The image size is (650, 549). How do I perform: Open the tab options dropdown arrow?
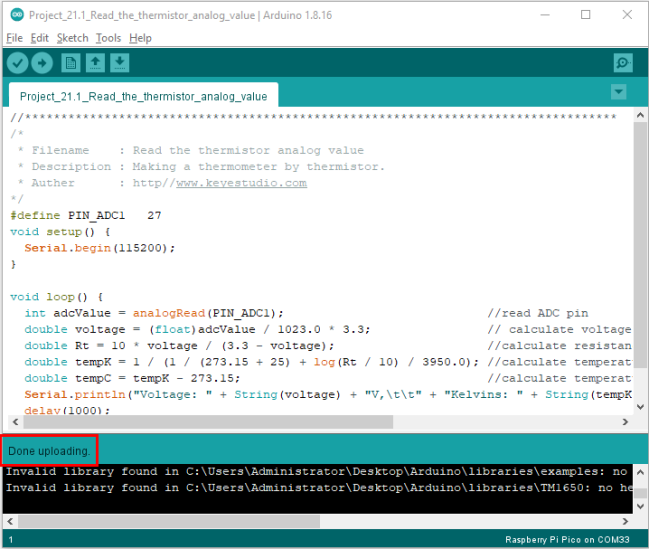click(618, 92)
